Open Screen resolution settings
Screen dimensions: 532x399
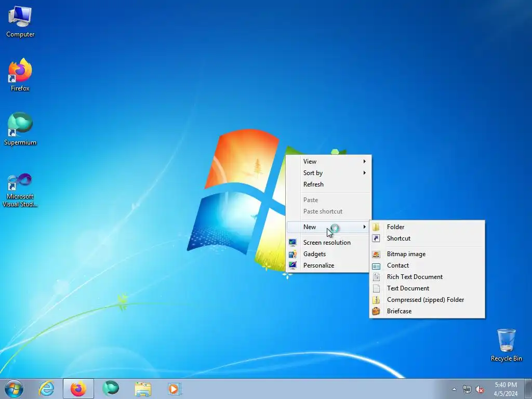click(x=329, y=243)
